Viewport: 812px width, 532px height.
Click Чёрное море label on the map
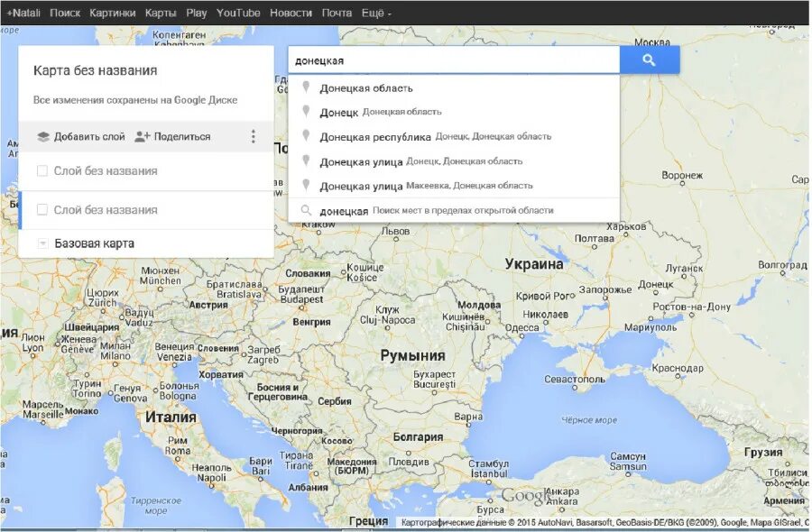pos(589,420)
